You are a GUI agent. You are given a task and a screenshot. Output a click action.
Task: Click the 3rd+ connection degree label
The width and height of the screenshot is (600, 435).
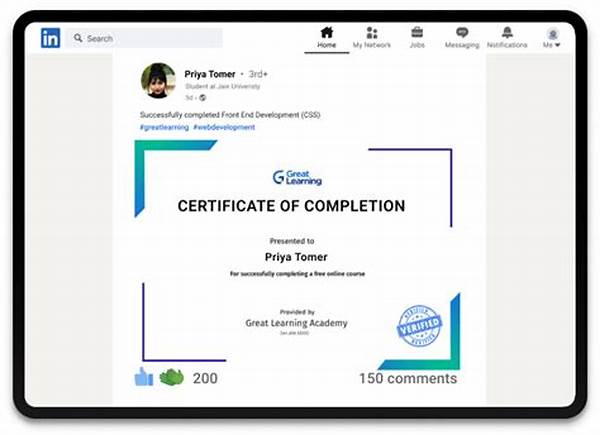pos(258,74)
